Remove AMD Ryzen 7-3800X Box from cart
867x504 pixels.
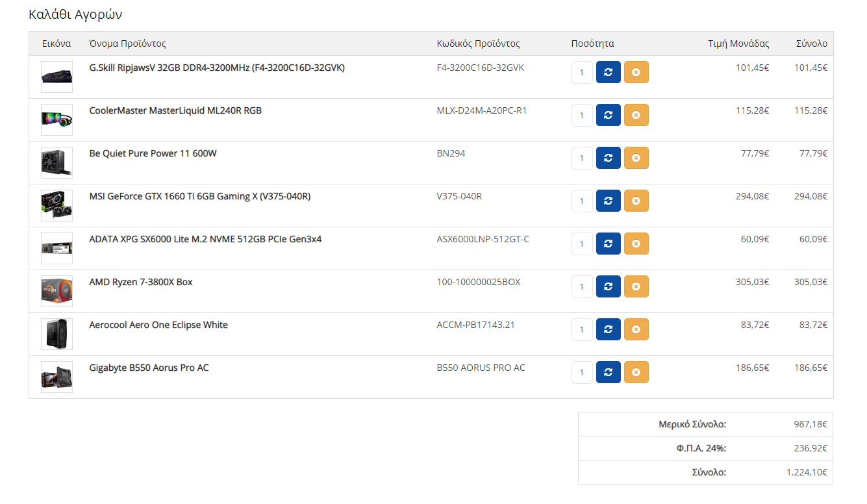(636, 286)
